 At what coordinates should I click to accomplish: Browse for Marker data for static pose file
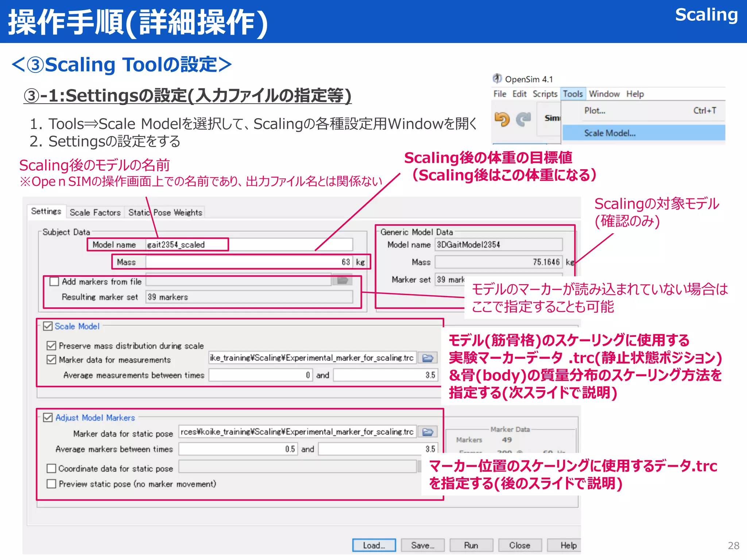(x=427, y=432)
